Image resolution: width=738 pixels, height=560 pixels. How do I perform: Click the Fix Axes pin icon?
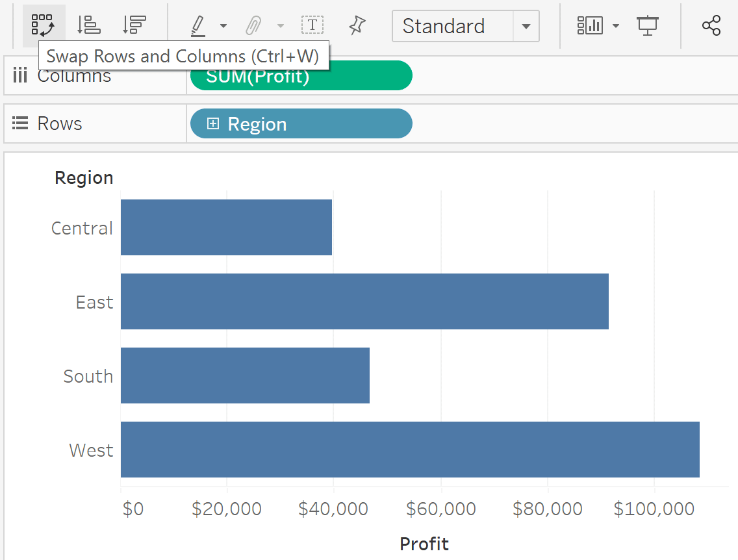357,25
